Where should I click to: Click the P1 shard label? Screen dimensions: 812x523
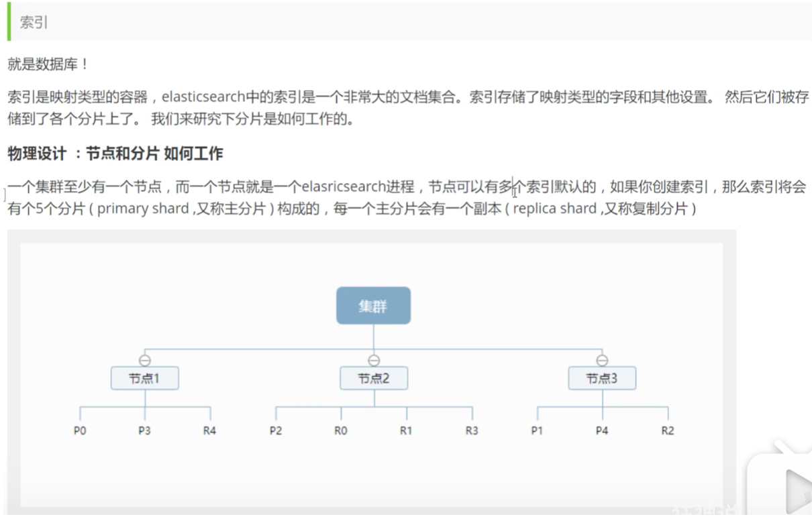pyautogui.click(x=537, y=430)
